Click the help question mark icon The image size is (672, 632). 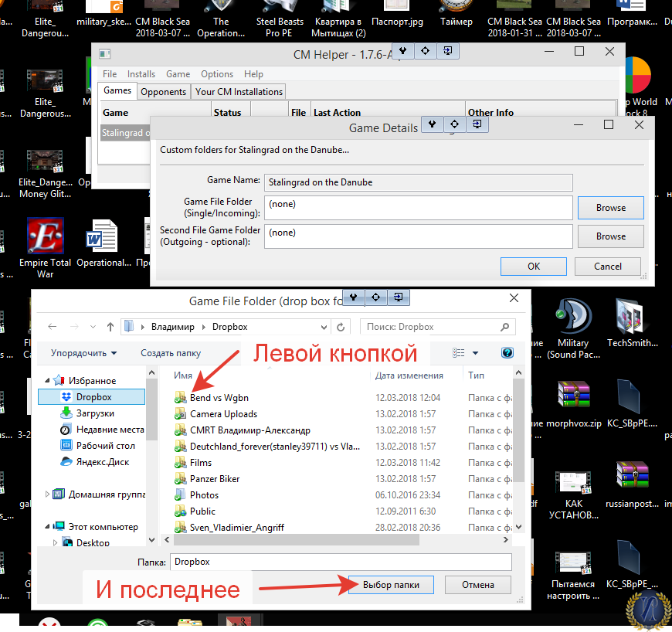point(507,353)
